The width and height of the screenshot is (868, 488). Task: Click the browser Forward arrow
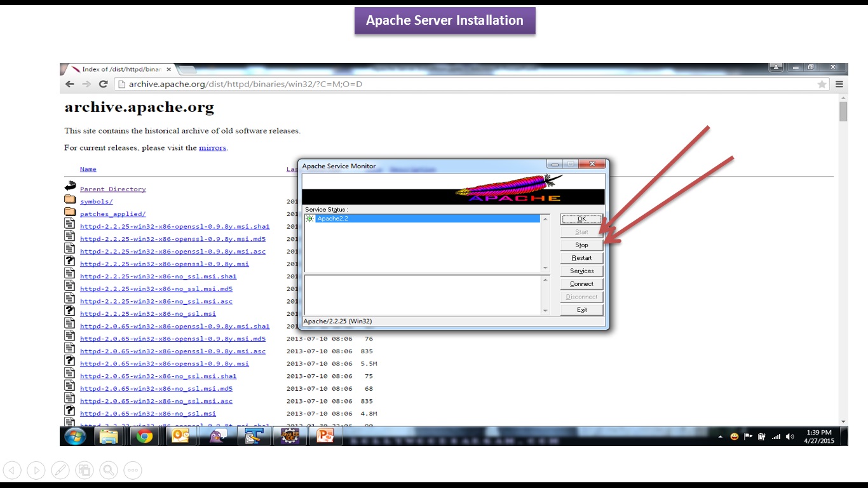pos(87,84)
